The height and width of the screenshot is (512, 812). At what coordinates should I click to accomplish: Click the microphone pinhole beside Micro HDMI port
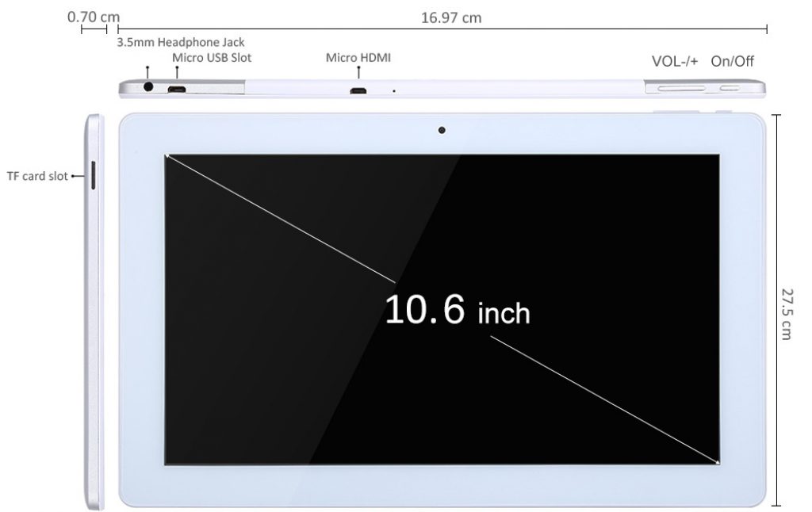click(x=394, y=91)
